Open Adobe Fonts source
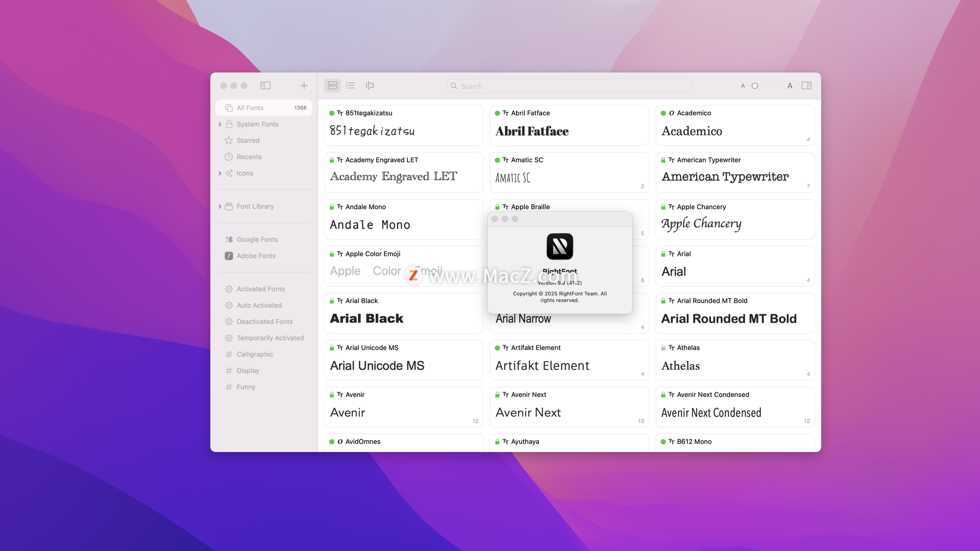Screen dimensions: 980x551 coord(256,256)
